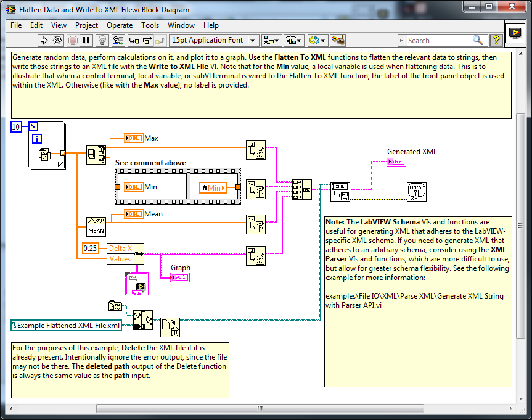Select the Delete file function

coord(170,327)
